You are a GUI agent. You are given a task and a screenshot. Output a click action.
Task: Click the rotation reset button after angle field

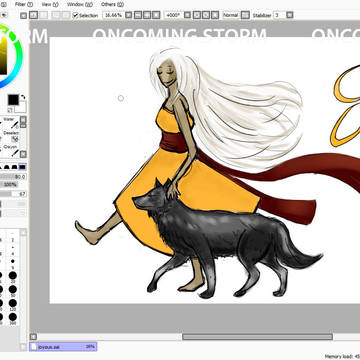tap(187, 15)
